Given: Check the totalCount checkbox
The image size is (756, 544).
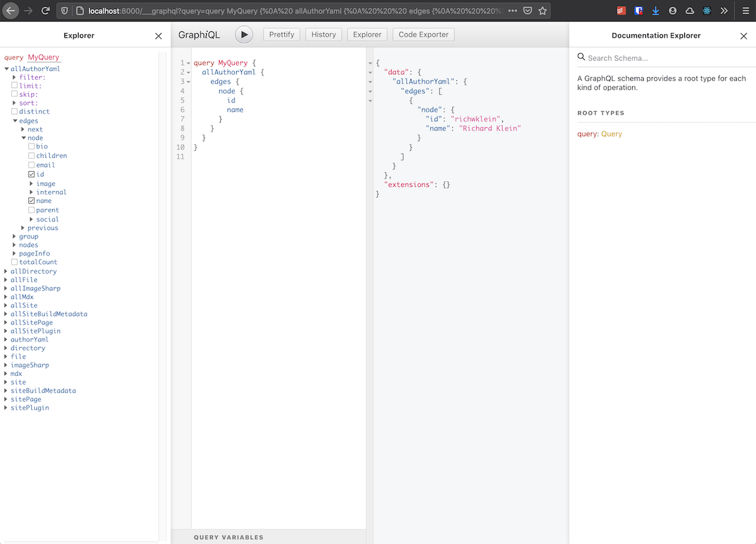Looking at the screenshot, I should [14, 262].
